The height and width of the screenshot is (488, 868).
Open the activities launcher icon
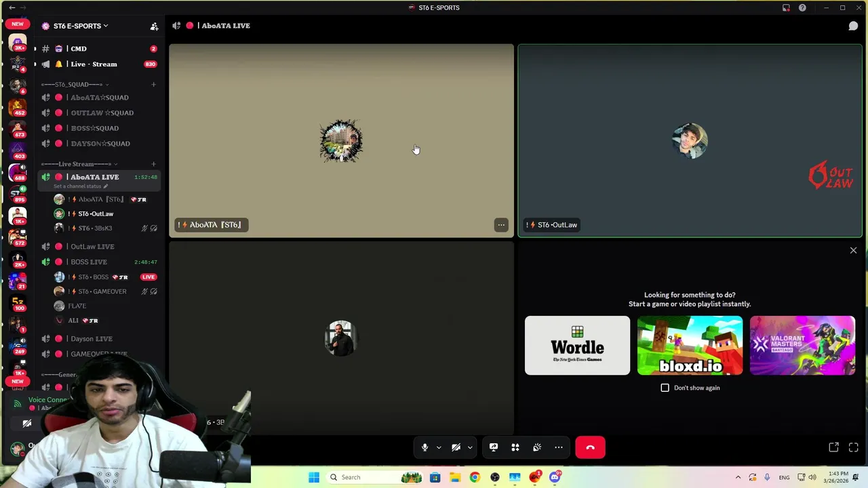515,447
